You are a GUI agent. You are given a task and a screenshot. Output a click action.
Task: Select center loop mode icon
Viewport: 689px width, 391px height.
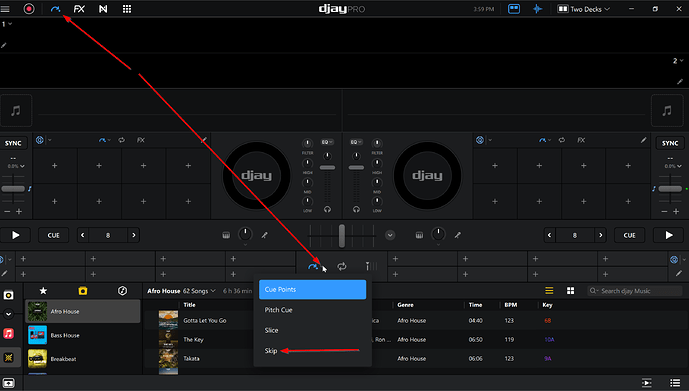point(342,266)
